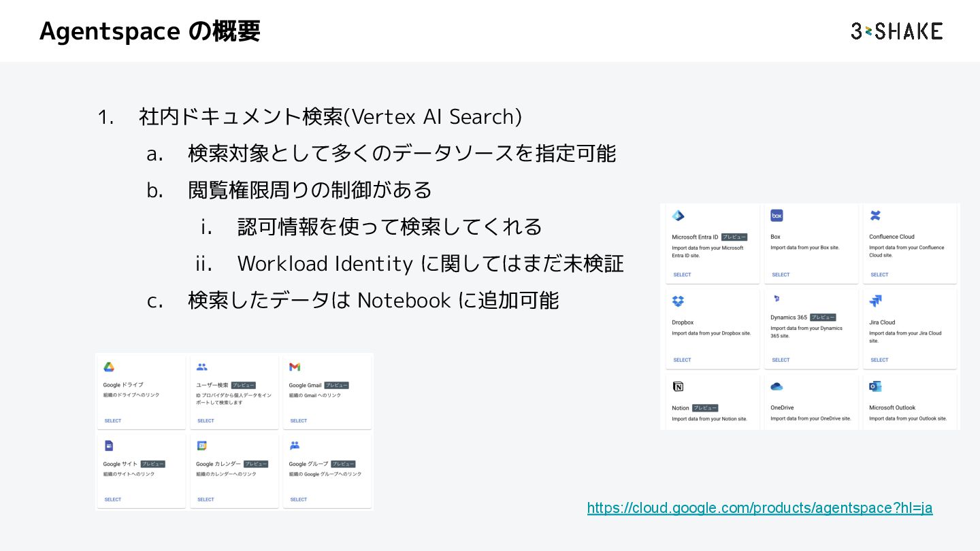This screenshot has height=551, width=980.
Task: Click the Confluence Cloud card title
Action: click(892, 237)
